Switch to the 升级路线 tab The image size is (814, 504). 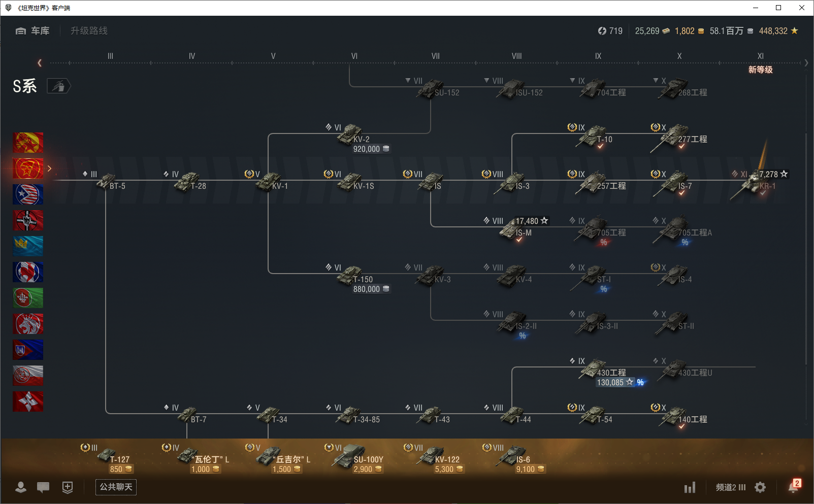point(89,31)
